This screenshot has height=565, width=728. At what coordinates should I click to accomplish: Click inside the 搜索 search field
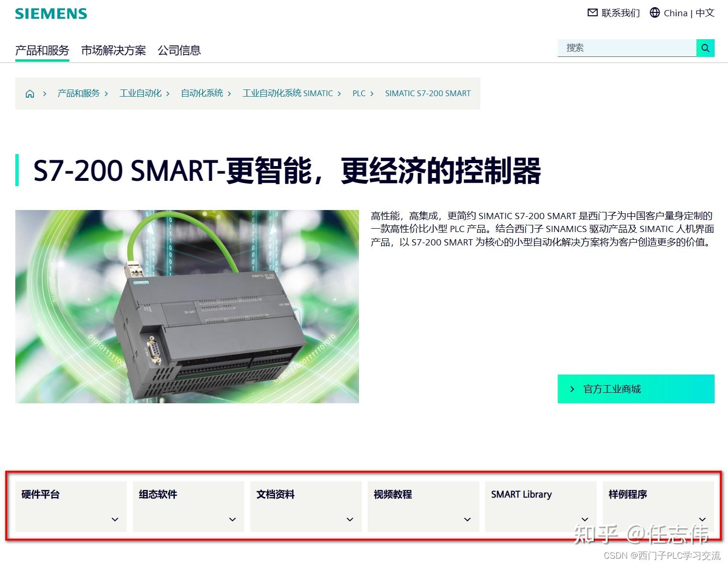pyautogui.click(x=621, y=48)
